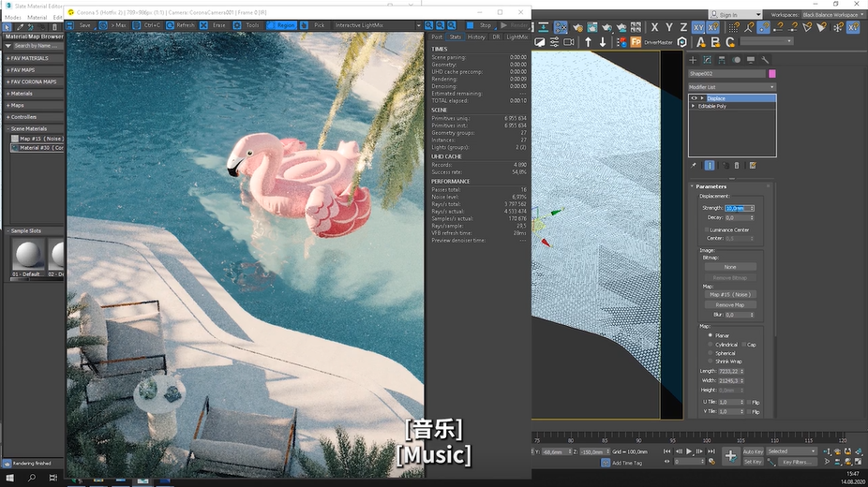Open the LightMix tab

[516, 37]
